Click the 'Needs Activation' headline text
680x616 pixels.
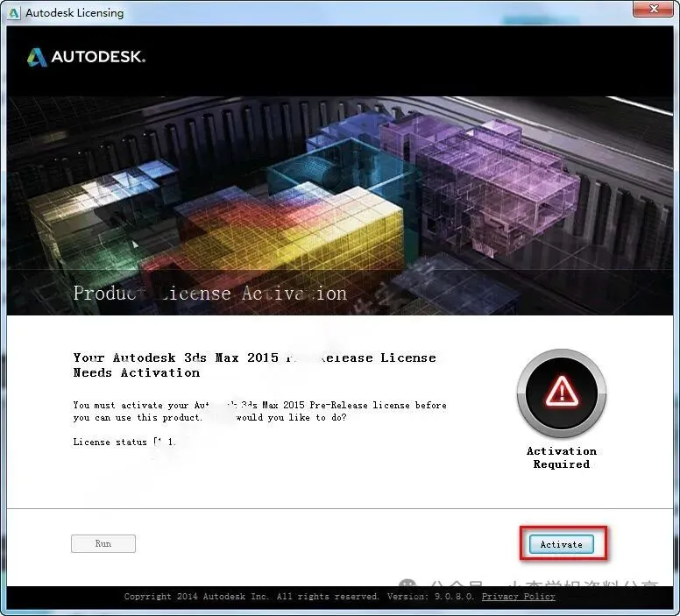(137, 373)
